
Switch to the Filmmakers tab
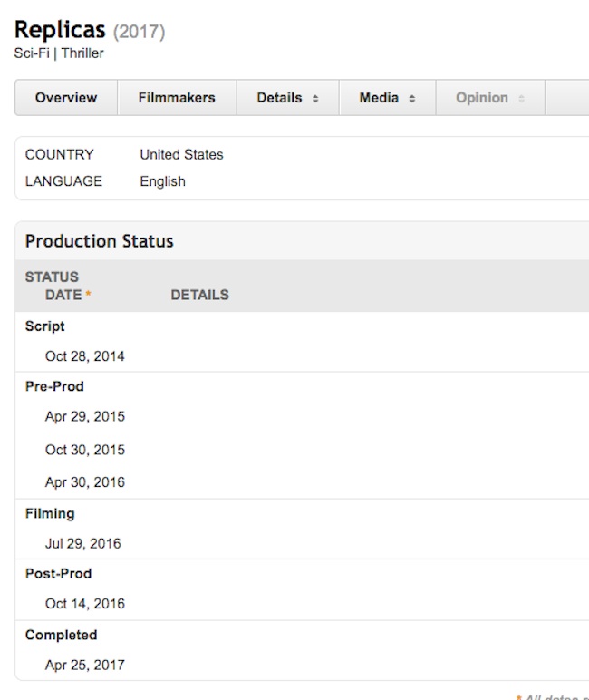(177, 98)
